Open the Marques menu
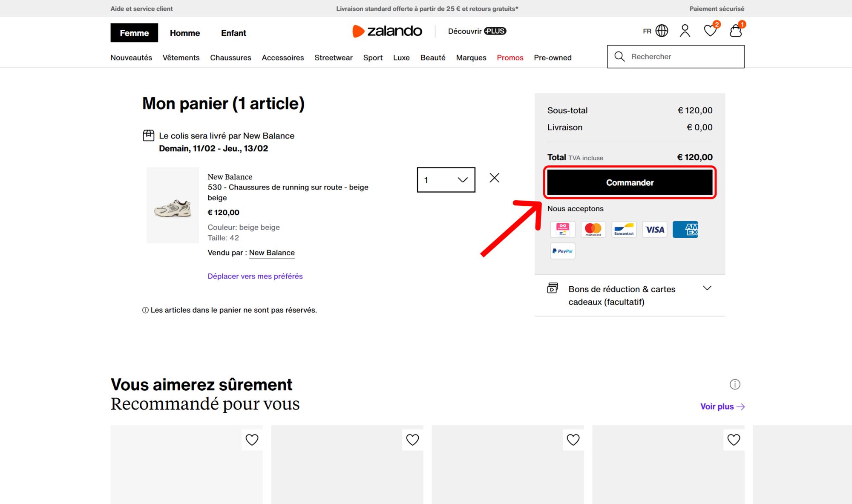Screen dimensions: 852x504 [471, 58]
